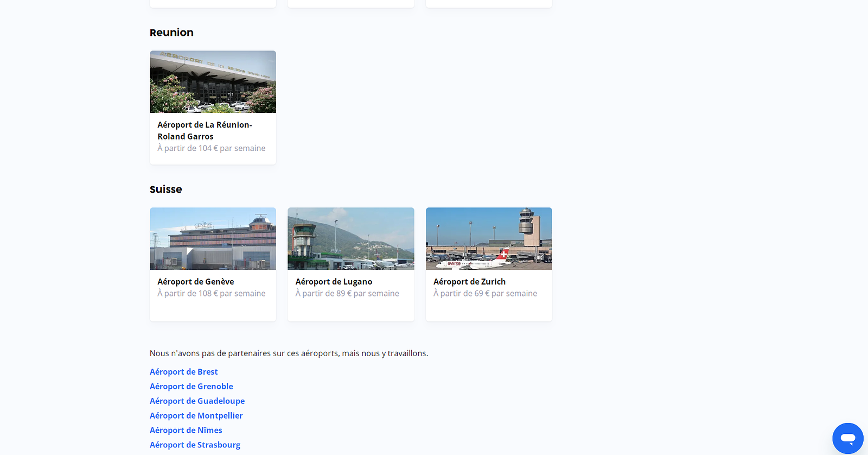Visit the Aéroport de Montpellier page
868x455 pixels.
click(196, 416)
